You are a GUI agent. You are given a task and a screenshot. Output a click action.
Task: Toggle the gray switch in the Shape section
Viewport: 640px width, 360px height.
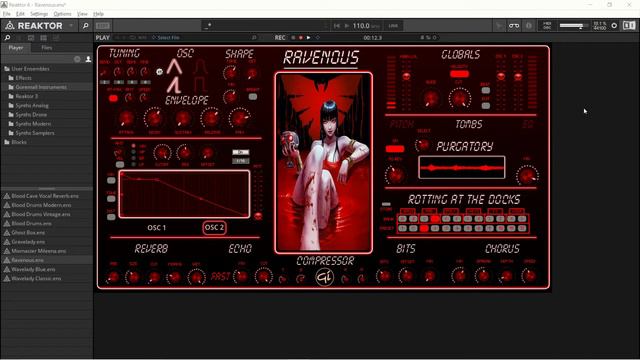pos(253,97)
